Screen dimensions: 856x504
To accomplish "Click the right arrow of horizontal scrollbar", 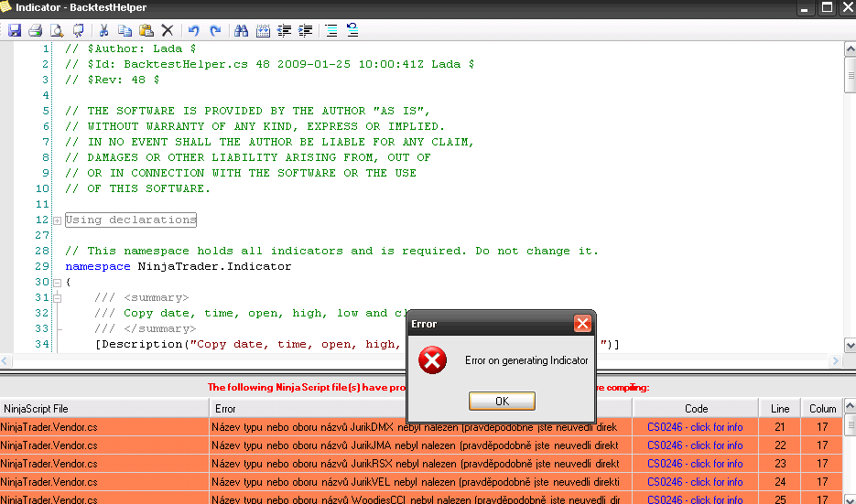I will point(835,360).
